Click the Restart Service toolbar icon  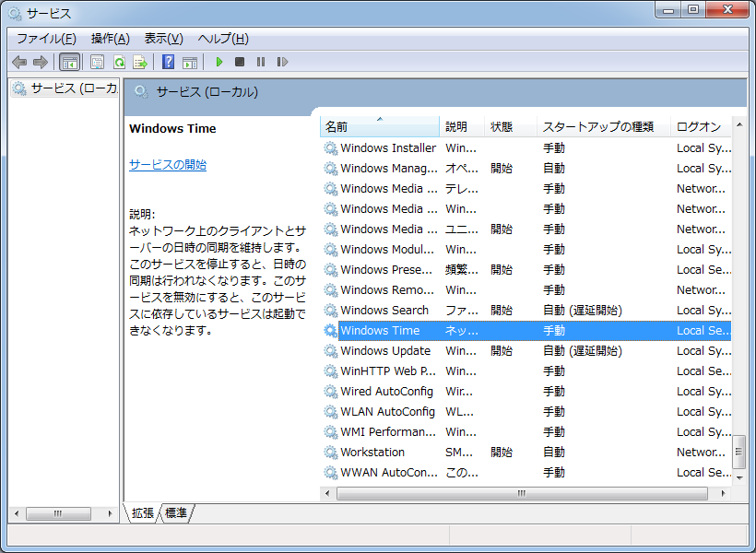pos(282,62)
